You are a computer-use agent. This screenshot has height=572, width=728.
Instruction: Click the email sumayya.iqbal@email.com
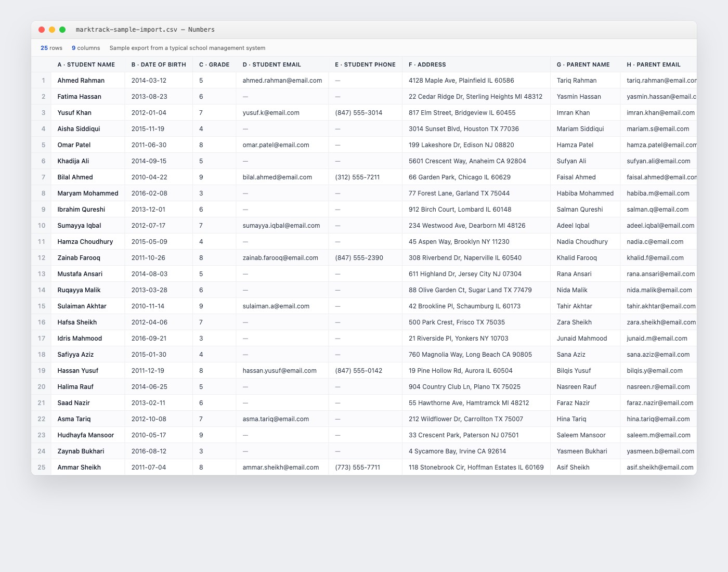tap(282, 226)
